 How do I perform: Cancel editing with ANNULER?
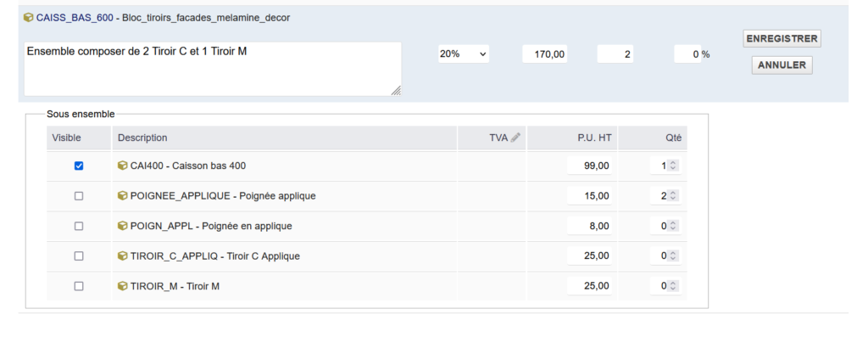(782, 65)
